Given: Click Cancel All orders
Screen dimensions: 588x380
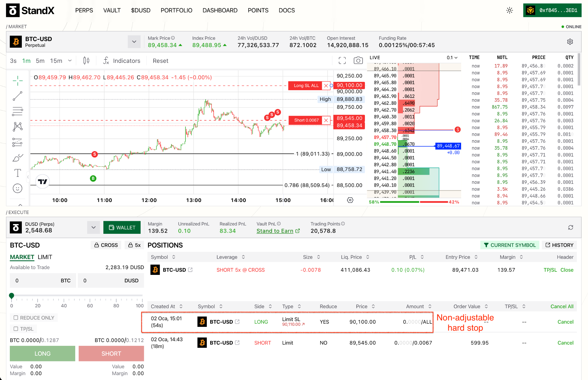Looking at the screenshot, I should 562,306.
